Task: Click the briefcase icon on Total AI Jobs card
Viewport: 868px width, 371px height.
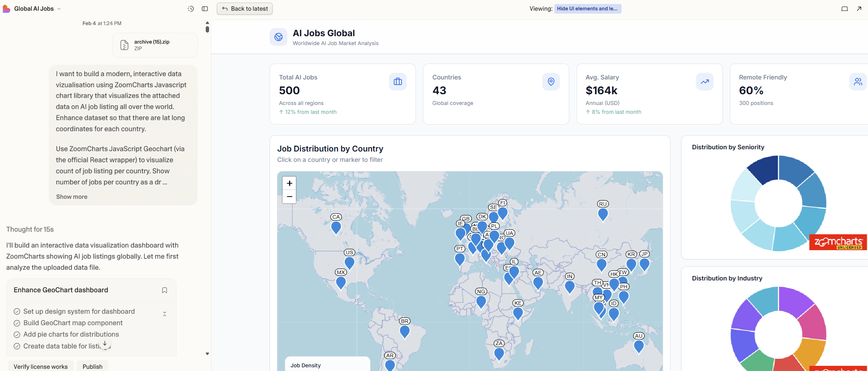Action: [397, 82]
